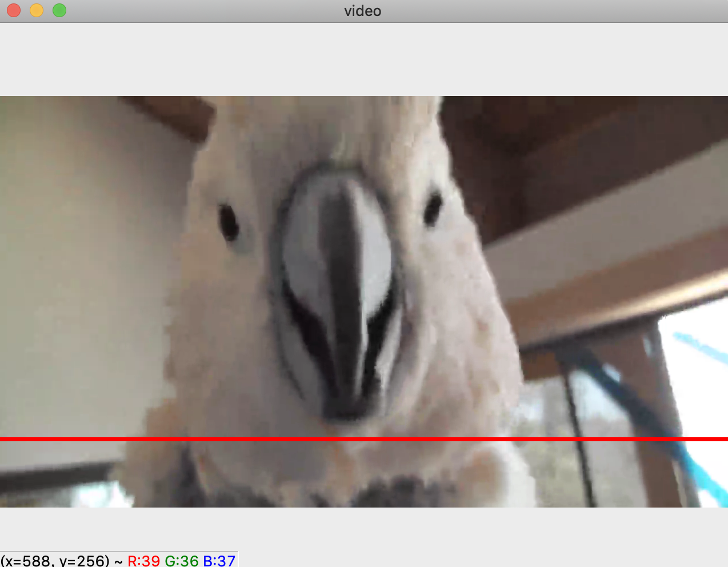This screenshot has width=728, height=567.
Task: Click the pixel coordinates readout in status bar
Action: coord(55,560)
